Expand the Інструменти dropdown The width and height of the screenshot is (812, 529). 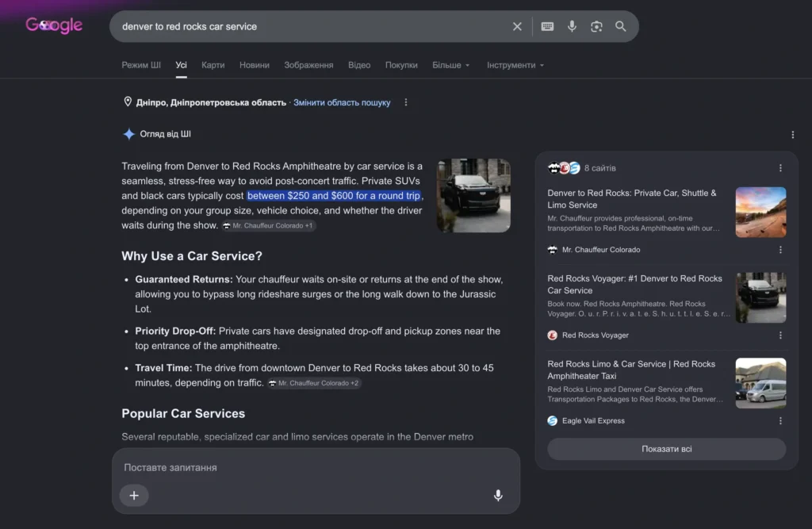pyautogui.click(x=515, y=65)
